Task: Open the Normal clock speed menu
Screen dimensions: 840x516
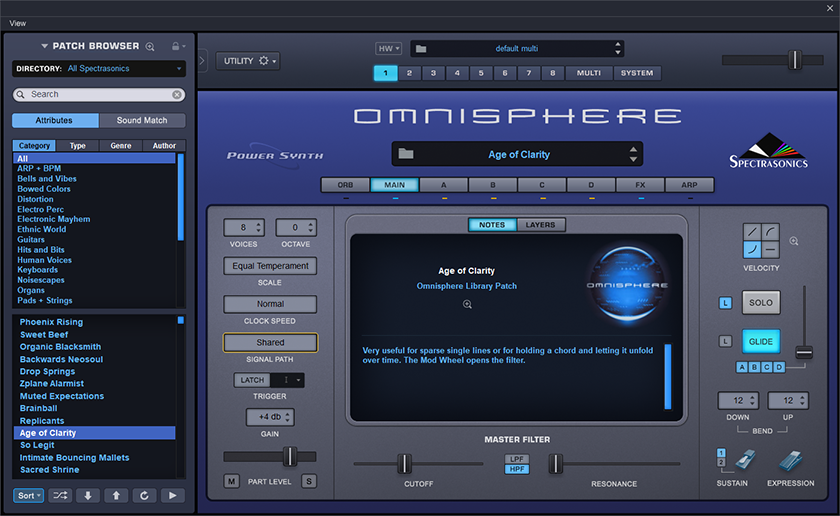Action: click(270, 304)
